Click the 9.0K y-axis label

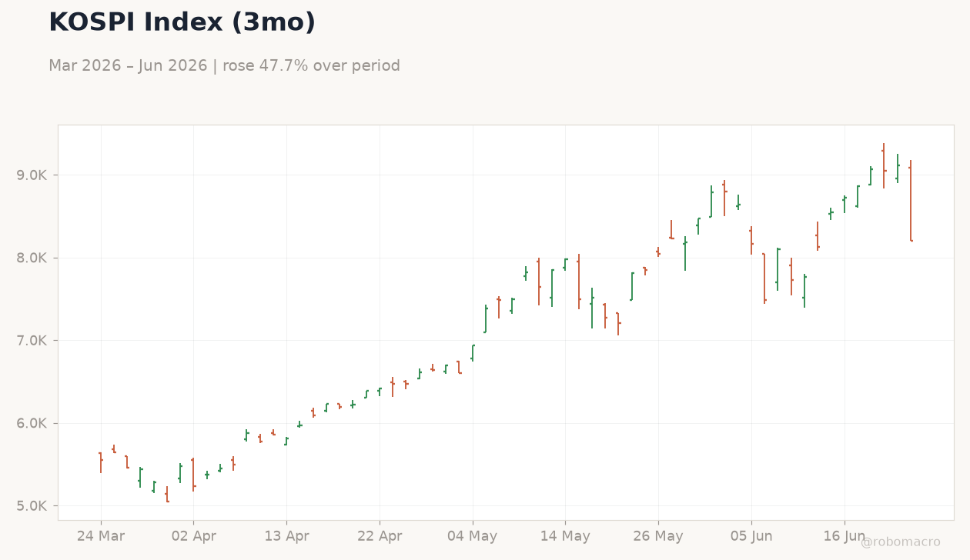pos(32,175)
